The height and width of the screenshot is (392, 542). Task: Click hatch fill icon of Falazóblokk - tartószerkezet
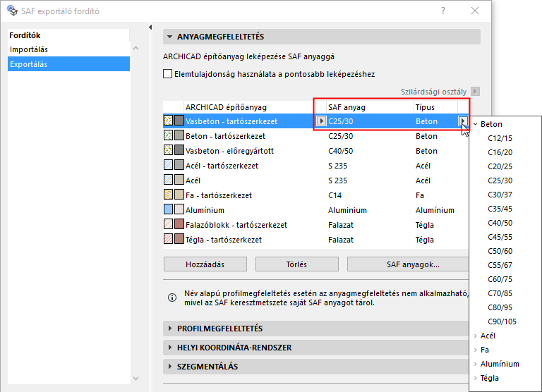(169, 224)
